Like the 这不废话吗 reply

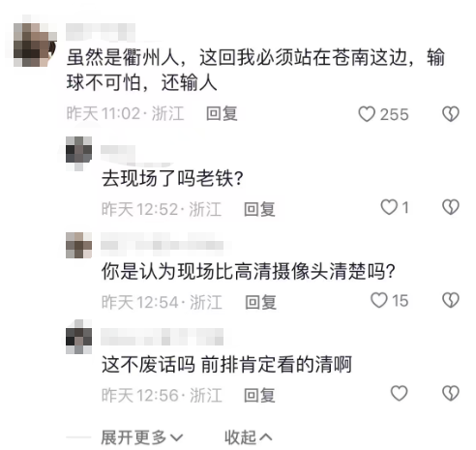[399, 393]
